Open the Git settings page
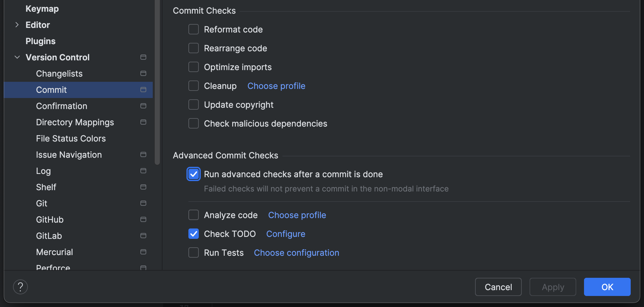Screen dimensions: 644x307 click(x=42, y=203)
